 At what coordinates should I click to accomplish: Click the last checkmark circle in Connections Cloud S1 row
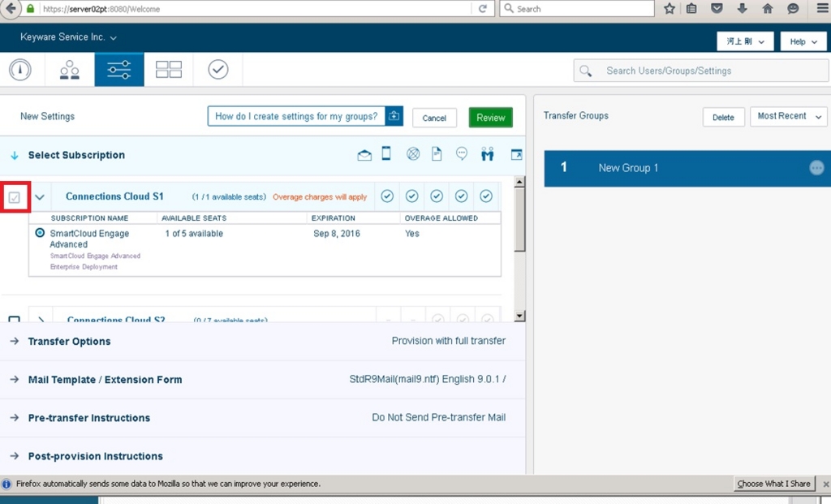pyautogui.click(x=486, y=196)
